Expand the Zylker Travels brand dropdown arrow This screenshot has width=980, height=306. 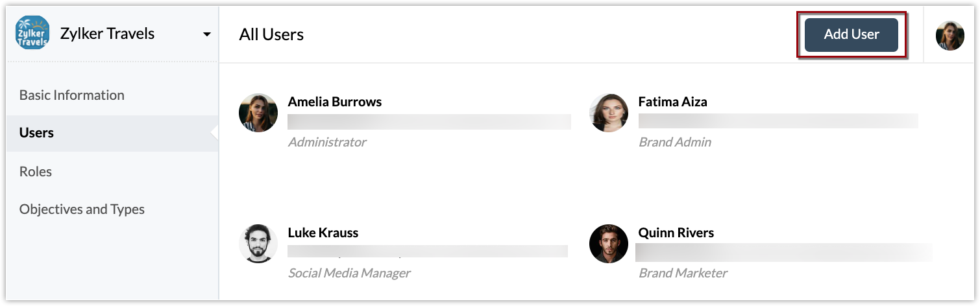[206, 34]
